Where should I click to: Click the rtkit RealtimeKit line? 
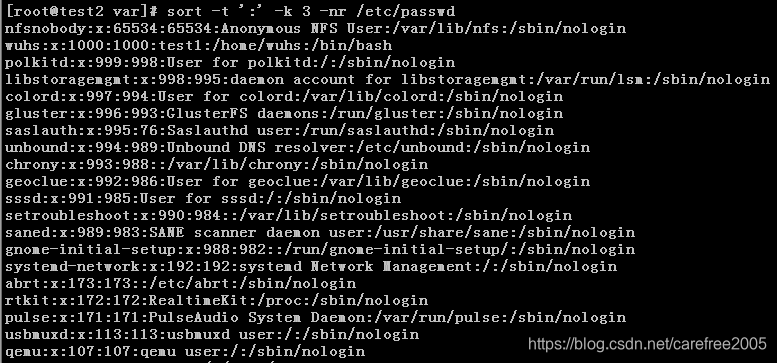pyautogui.click(x=217, y=301)
